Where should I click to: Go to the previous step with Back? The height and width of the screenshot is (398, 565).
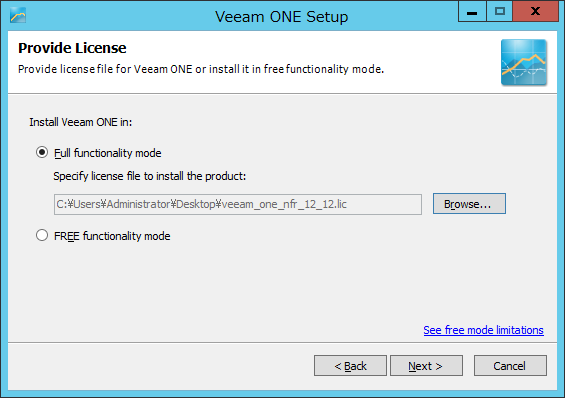click(x=350, y=366)
